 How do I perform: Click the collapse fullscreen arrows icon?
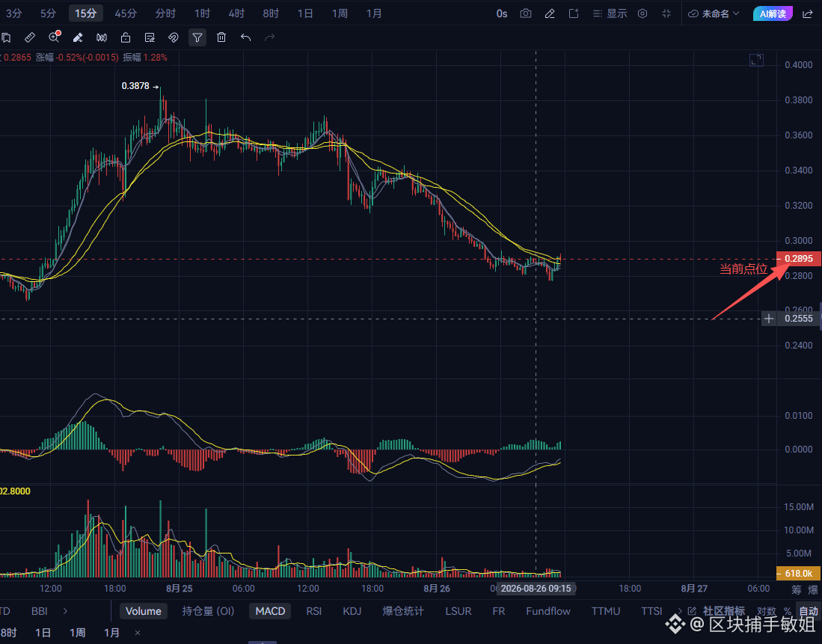coord(666,13)
